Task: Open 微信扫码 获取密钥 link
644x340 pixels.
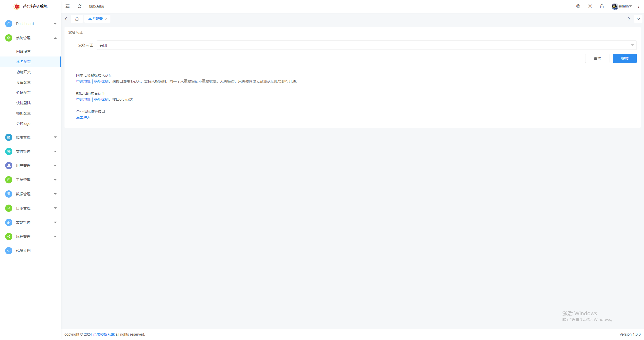Action: tap(101, 99)
